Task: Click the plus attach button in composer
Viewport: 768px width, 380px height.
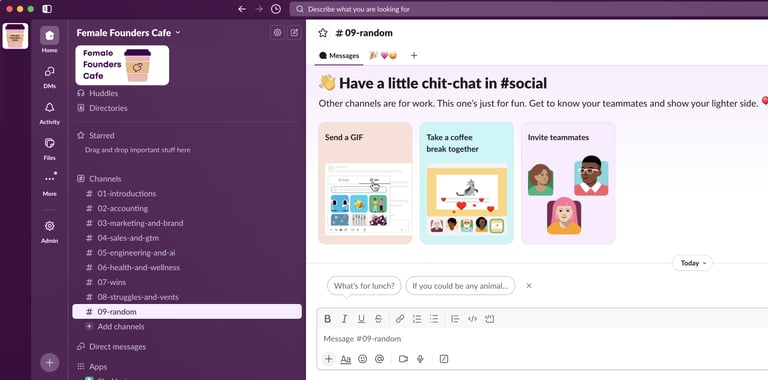Action: coord(329,359)
